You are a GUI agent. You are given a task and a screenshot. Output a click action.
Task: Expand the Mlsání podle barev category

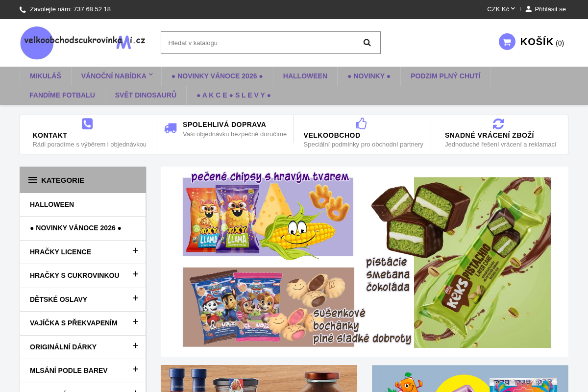(x=136, y=369)
